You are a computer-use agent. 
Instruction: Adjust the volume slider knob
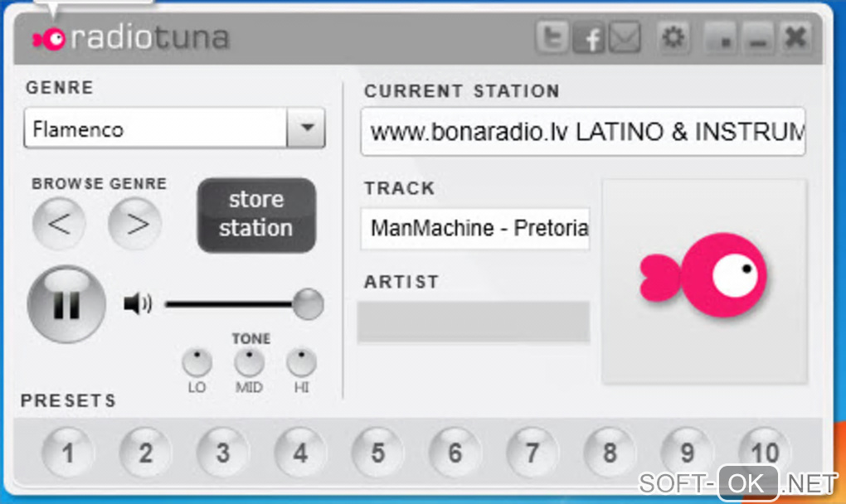(x=308, y=304)
